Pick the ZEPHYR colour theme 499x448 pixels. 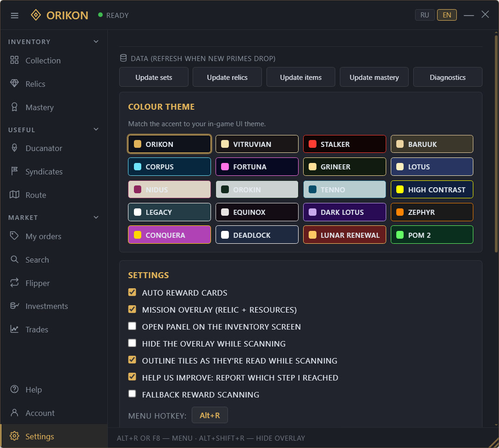click(x=432, y=212)
